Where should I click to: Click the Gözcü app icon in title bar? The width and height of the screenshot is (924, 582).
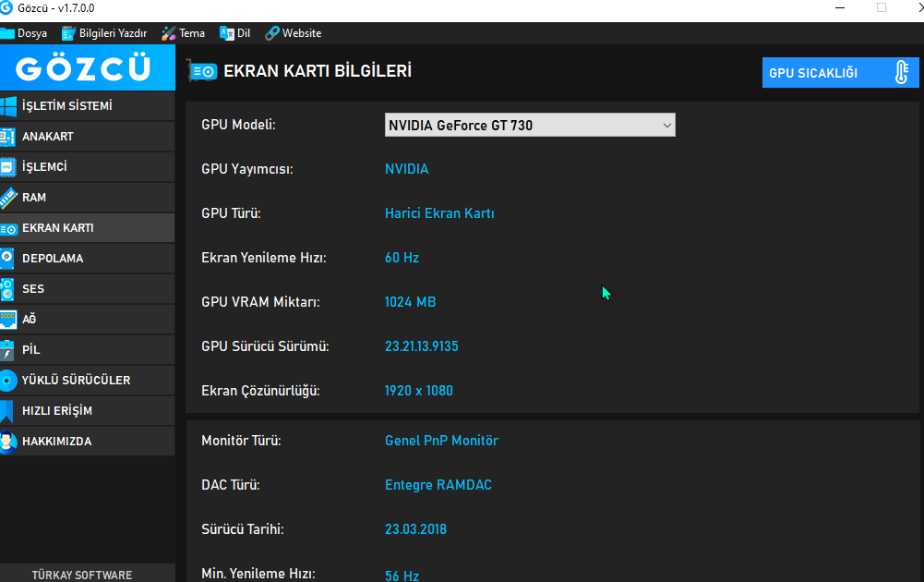pyautogui.click(x=6, y=8)
